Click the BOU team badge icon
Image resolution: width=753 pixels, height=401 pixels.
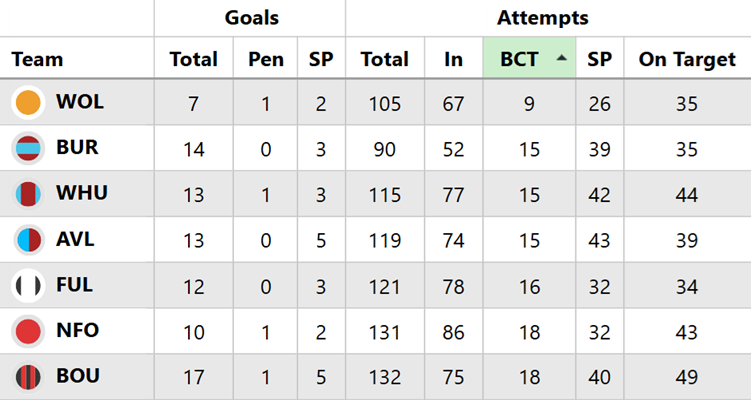click(28, 377)
